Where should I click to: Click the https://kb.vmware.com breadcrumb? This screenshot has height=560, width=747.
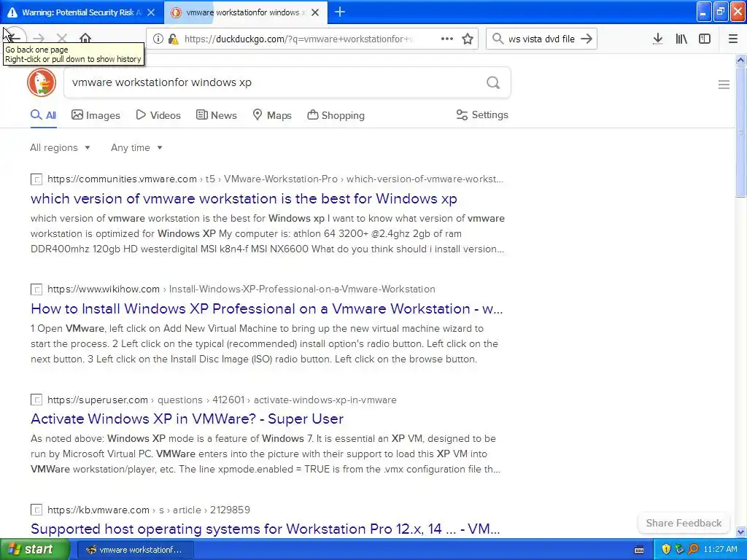pos(98,510)
